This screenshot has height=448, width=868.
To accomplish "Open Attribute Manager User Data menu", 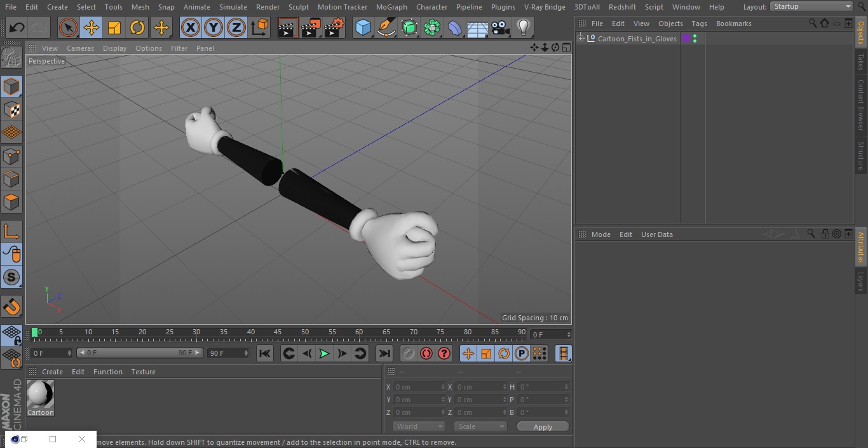I will pos(656,234).
